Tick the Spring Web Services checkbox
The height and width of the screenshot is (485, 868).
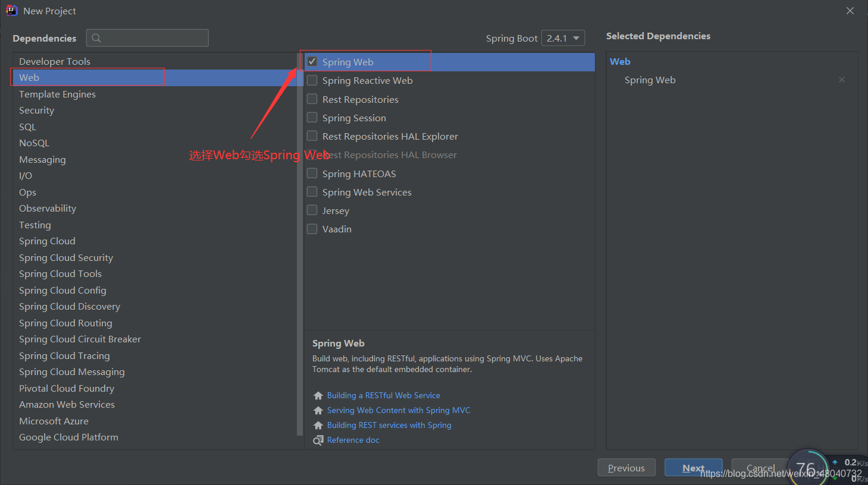pyautogui.click(x=312, y=191)
